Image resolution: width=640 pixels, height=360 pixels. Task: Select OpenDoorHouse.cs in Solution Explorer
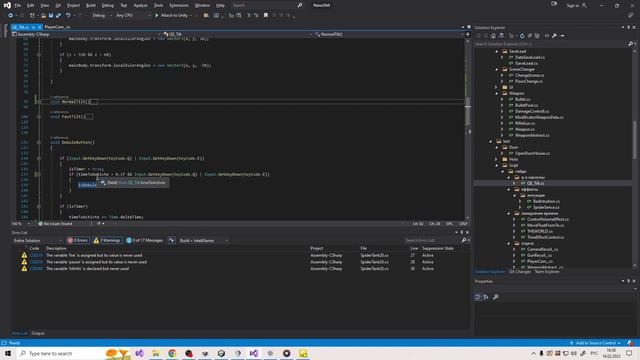532,153
